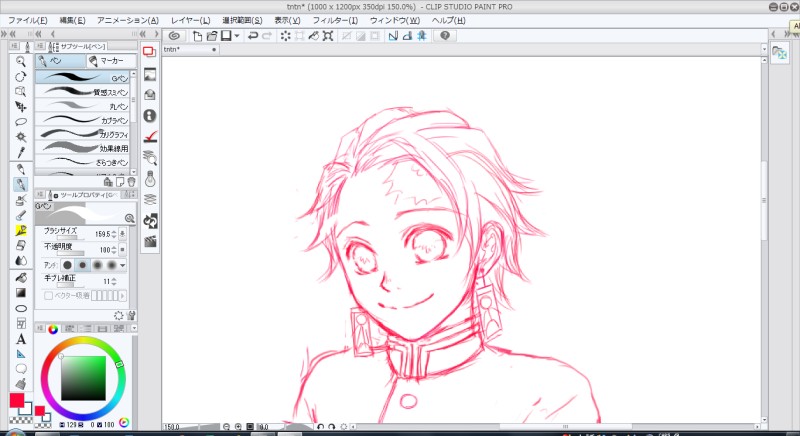Toggle Snap to Grid
Screen dimensions: 800x436
point(421,36)
